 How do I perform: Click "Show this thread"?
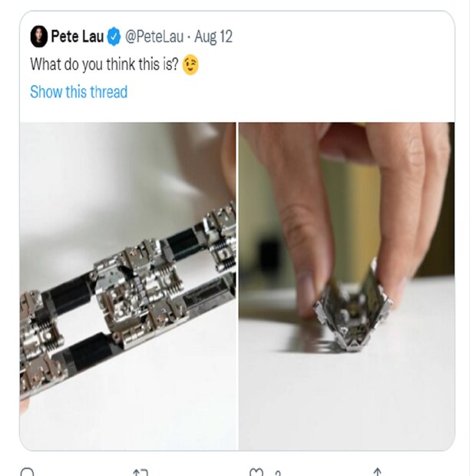pos(78,92)
